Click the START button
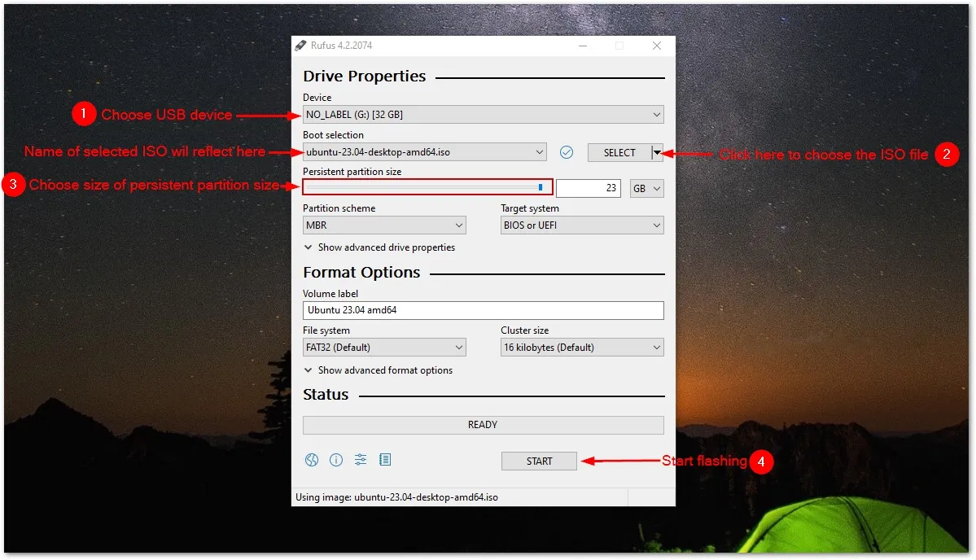The width and height of the screenshot is (976, 560). [x=539, y=461]
